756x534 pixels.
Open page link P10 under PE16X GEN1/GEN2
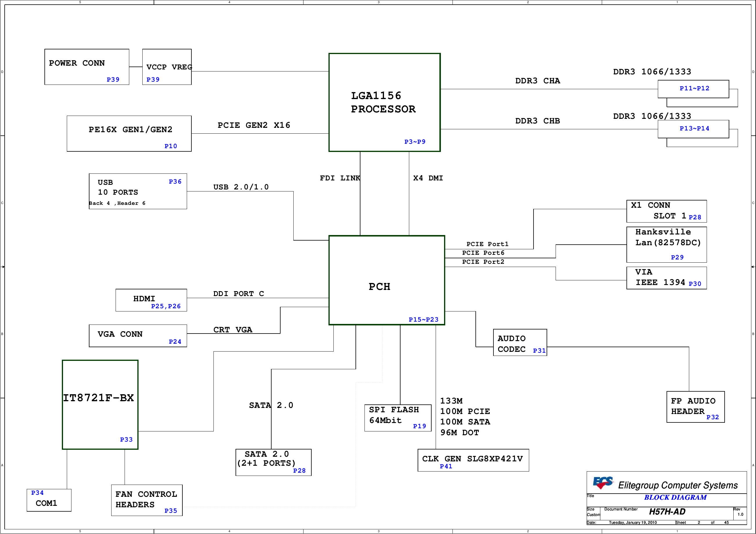point(170,146)
